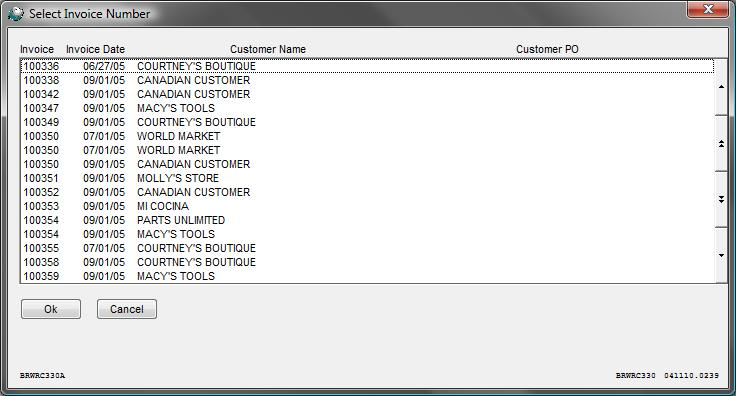736x396 pixels.
Task: Select invoice 100354 Parts Unlimited row
Action: (x=367, y=220)
